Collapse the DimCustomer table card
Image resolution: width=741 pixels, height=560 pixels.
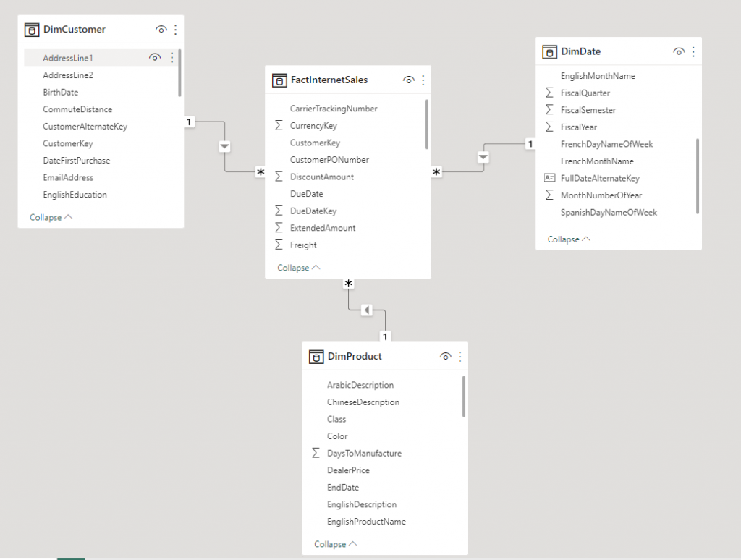[51, 217]
